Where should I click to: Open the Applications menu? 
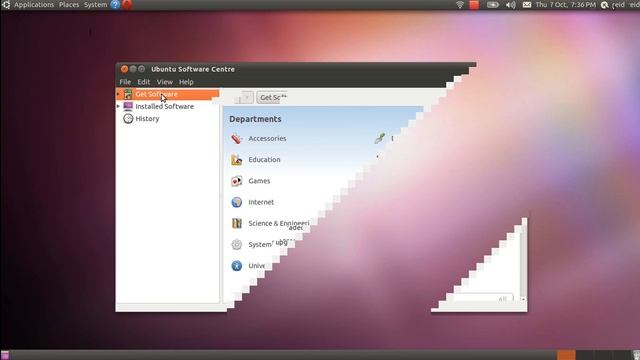click(34, 4)
